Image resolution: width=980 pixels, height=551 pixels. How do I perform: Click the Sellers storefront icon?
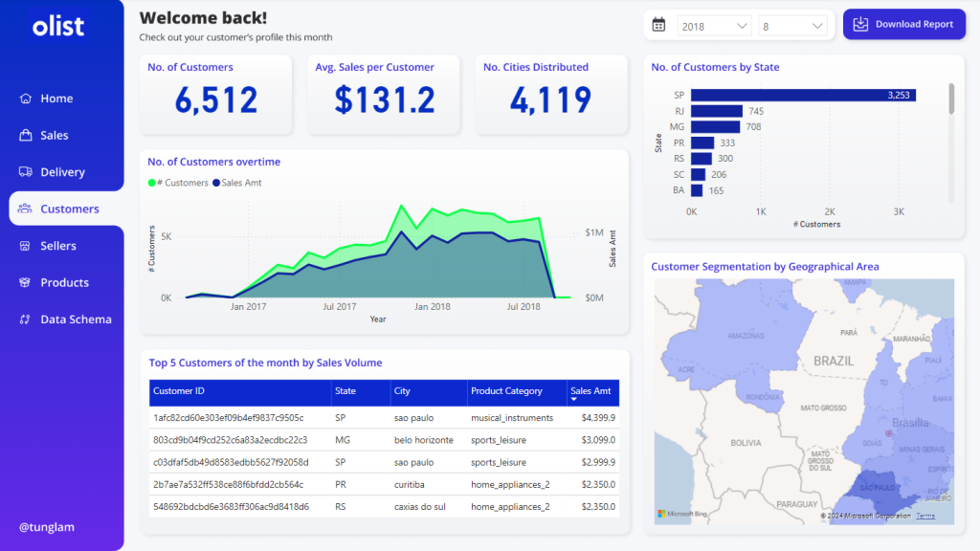click(x=26, y=246)
